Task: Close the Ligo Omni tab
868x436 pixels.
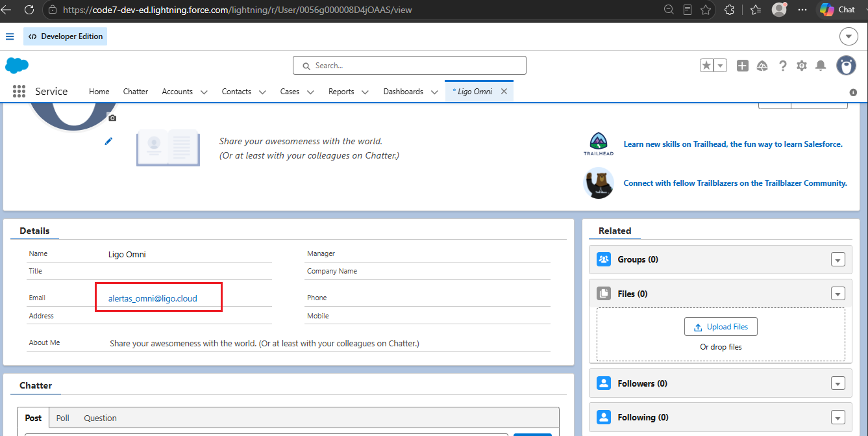Action: coord(504,92)
